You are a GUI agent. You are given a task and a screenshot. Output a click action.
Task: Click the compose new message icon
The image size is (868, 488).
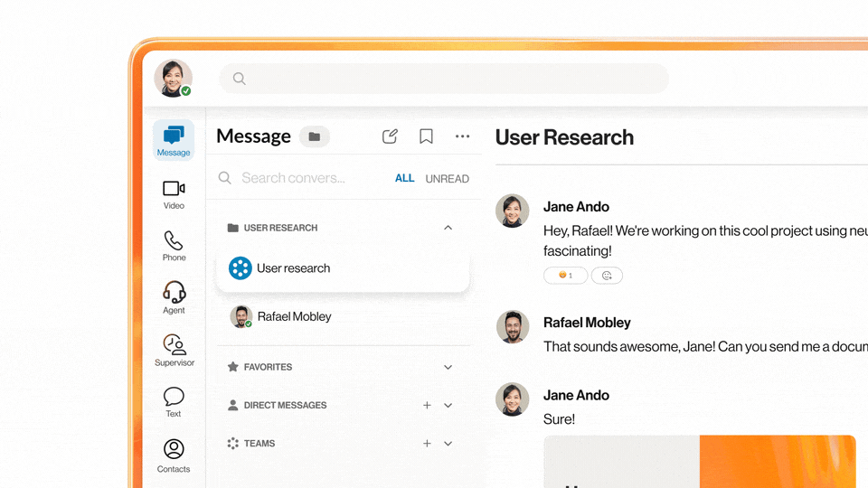390,136
